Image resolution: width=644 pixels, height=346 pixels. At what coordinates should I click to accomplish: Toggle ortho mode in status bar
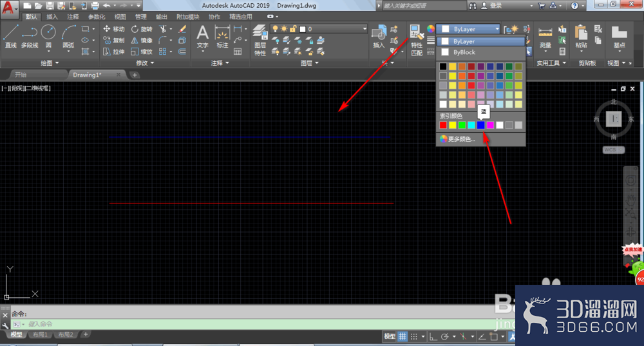point(433,336)
